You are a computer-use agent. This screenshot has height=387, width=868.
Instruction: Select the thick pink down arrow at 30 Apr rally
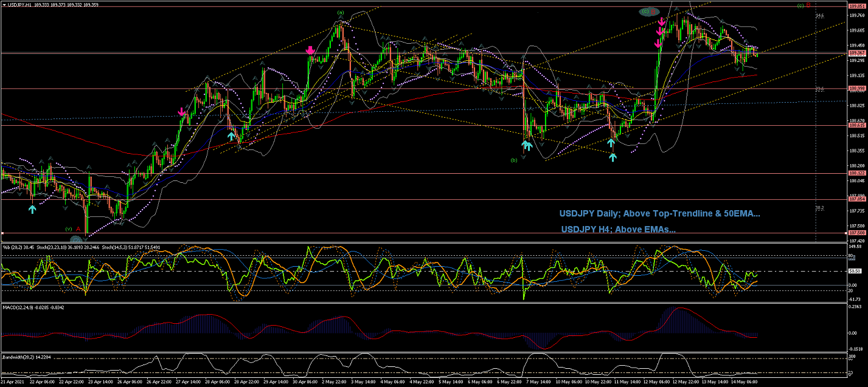[310, 50]
